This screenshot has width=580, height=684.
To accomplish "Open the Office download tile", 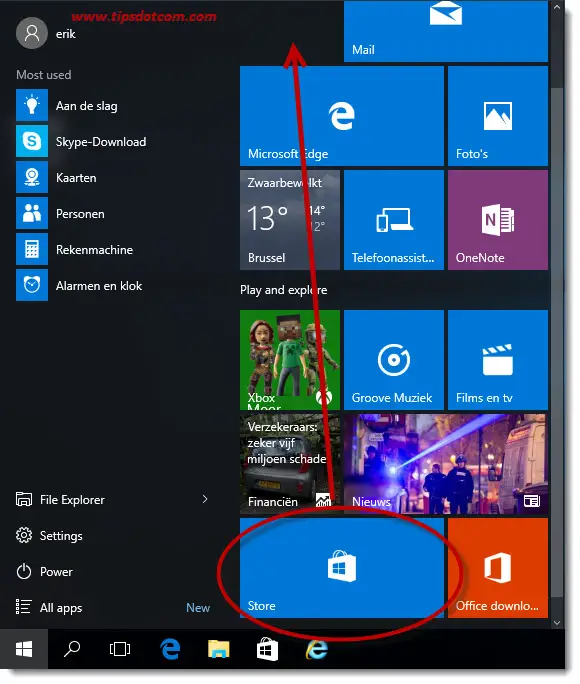I will point(498,568).
